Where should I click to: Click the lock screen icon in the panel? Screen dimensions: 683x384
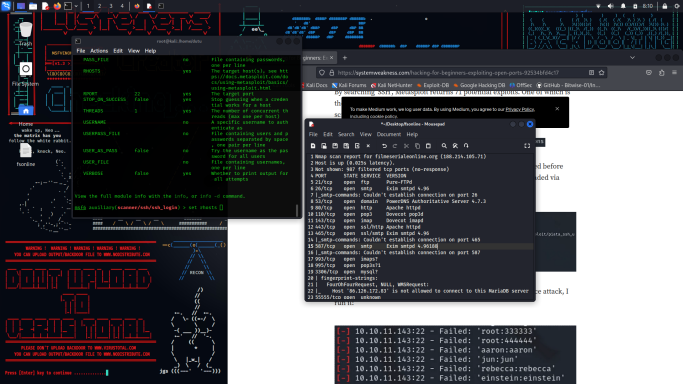pos(665,6)
